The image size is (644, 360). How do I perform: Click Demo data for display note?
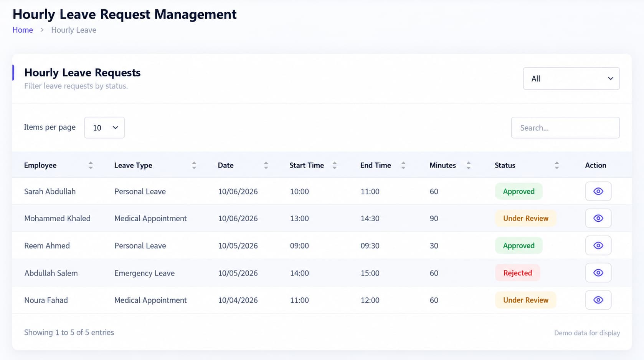(587, 333)
